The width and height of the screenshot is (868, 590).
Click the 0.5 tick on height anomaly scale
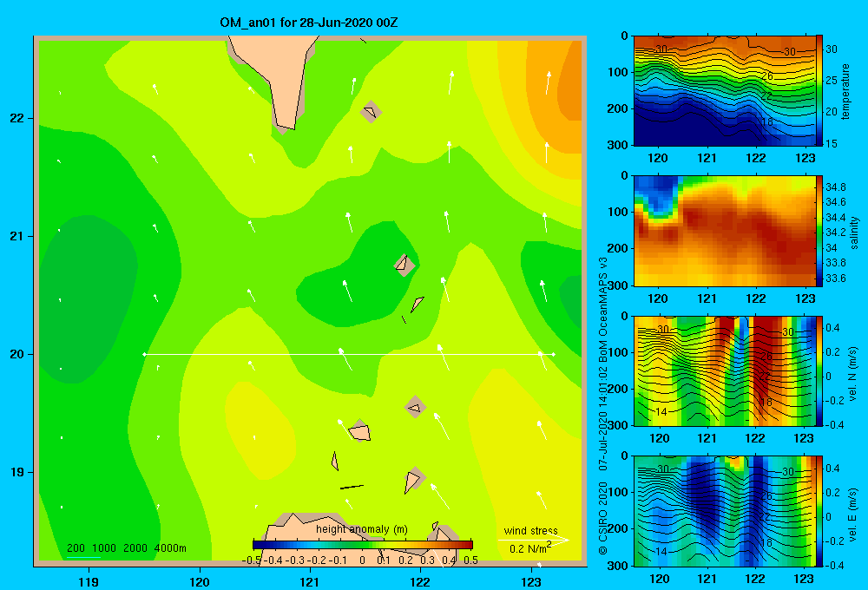pos(471,560)
